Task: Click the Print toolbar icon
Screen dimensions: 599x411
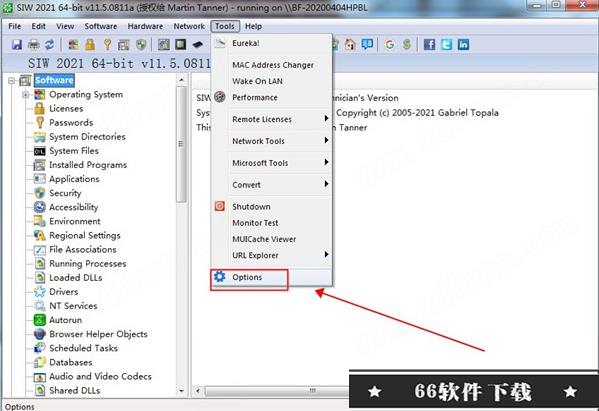Action: 34,45
